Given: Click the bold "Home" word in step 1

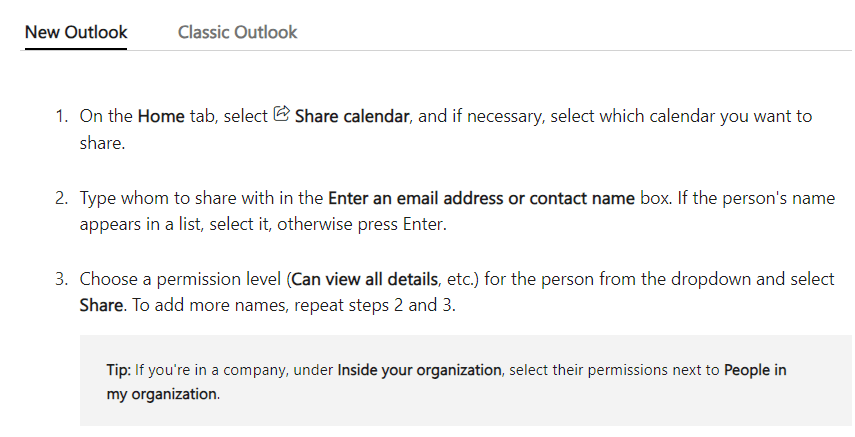Looking at the screenshot, I should pos(161,116).
